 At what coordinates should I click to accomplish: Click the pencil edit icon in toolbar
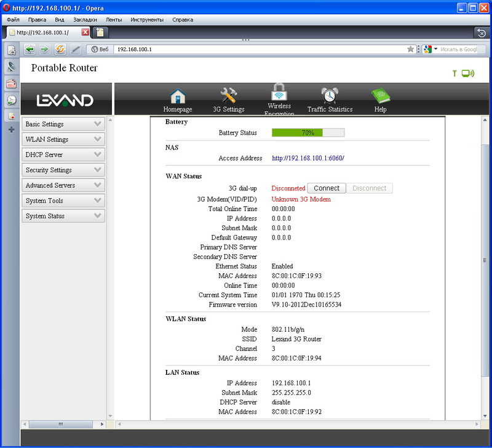click(x=75, y=49)
